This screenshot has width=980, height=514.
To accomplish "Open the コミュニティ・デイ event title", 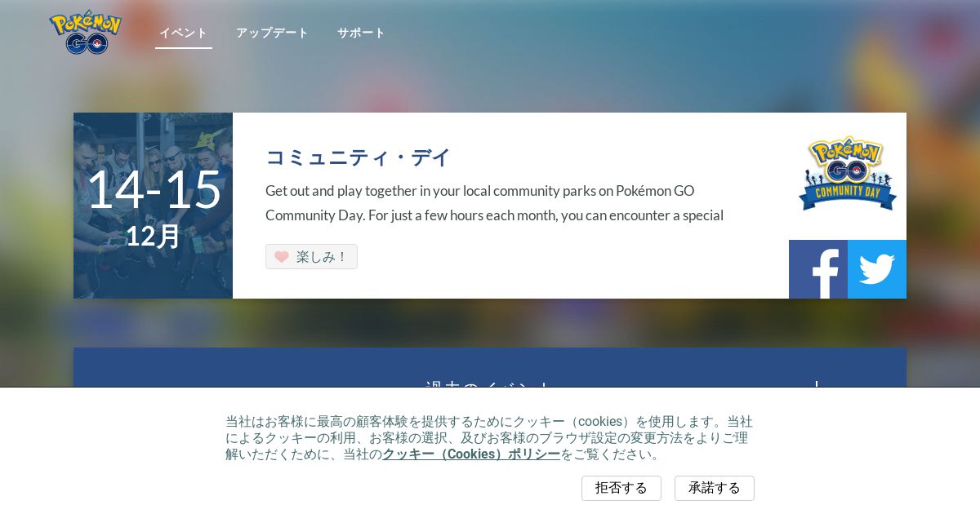I will point(358,157).
